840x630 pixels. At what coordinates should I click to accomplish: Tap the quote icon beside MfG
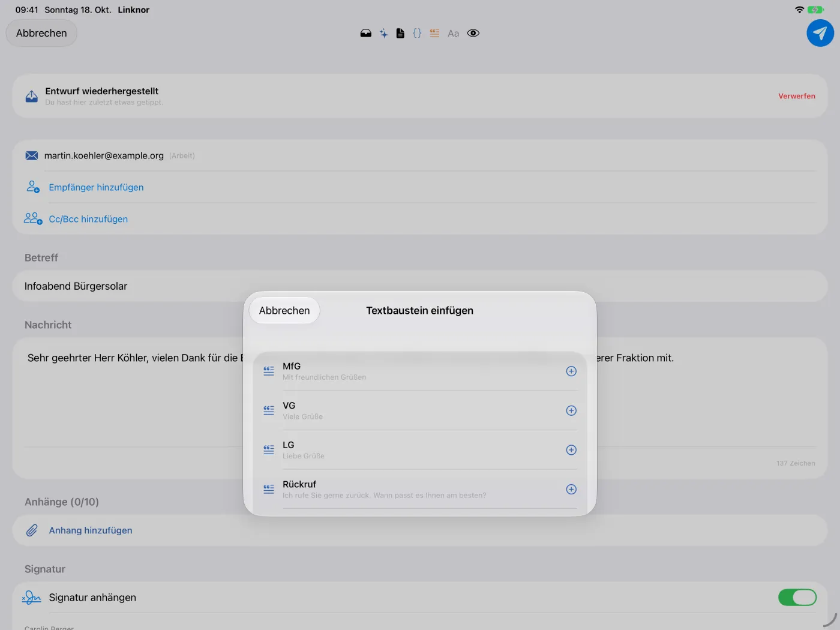point(269,371)
